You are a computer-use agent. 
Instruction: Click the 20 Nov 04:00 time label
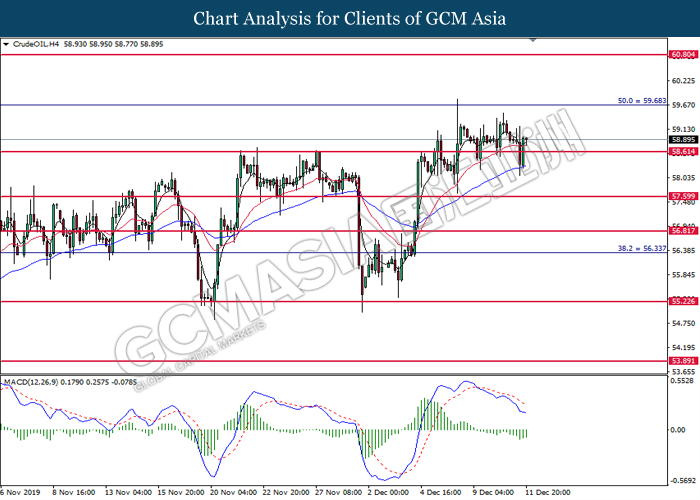click(233, 492)
